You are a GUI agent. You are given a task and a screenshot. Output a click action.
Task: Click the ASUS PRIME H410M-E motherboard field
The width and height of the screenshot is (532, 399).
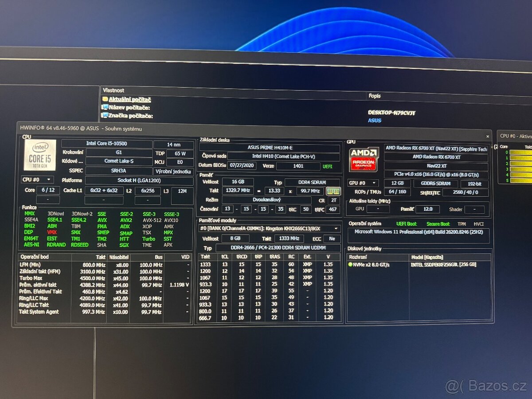(x=270, y=148)
